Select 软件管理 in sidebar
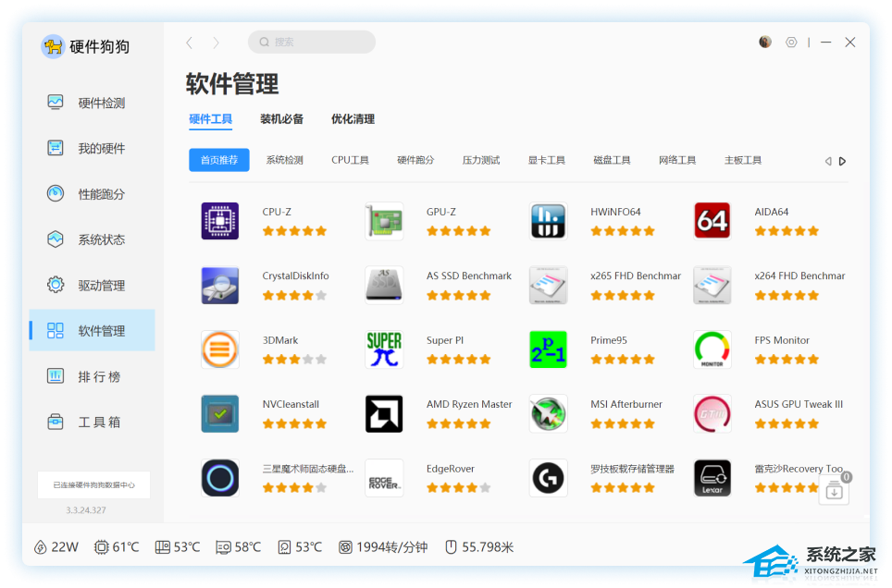892x588 pixels. tap(93, 330)
